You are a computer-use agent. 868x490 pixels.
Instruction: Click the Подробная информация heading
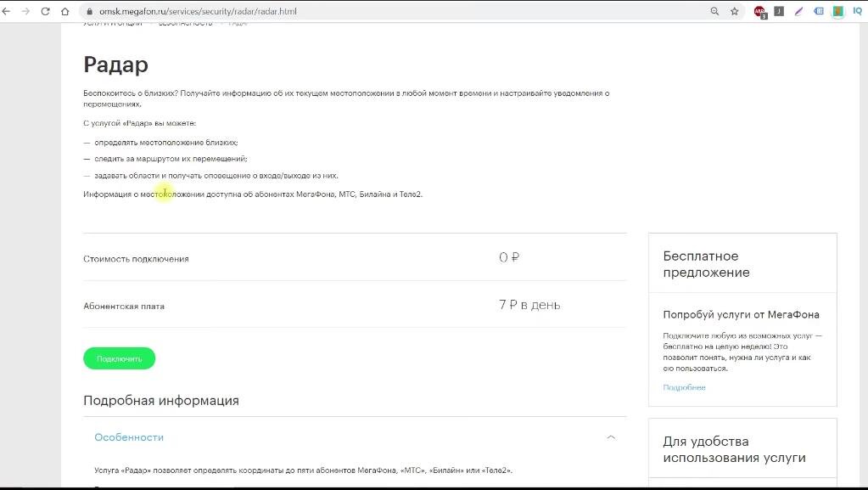pos(161,401)
